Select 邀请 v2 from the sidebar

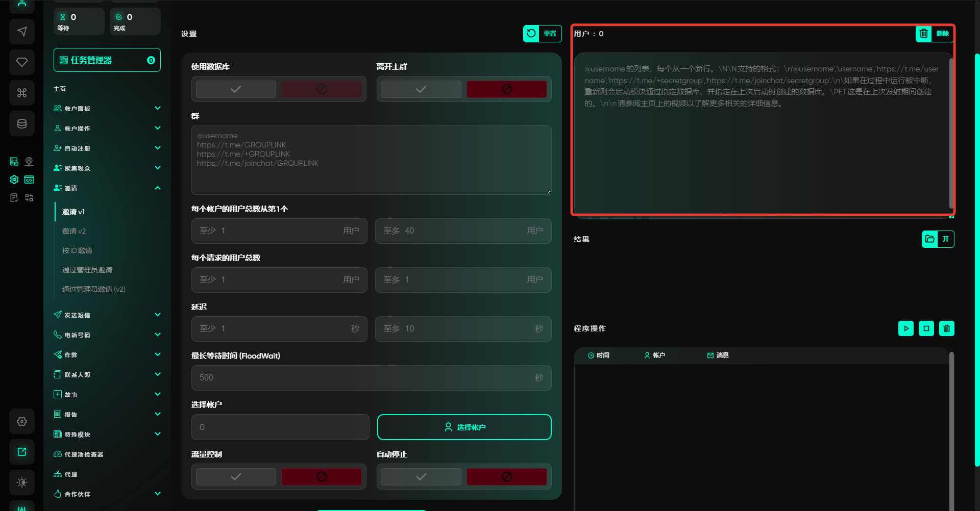click(x=74, y=231)
